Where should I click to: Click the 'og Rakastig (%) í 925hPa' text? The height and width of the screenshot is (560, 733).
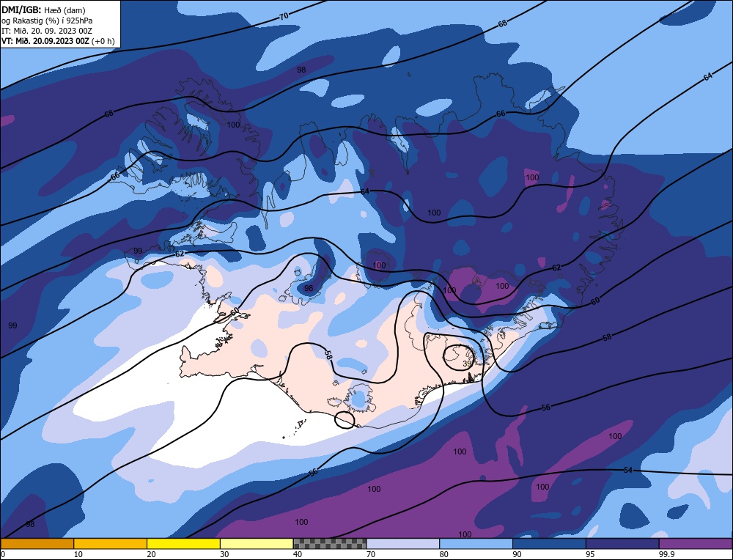click(x=47, y=20)
